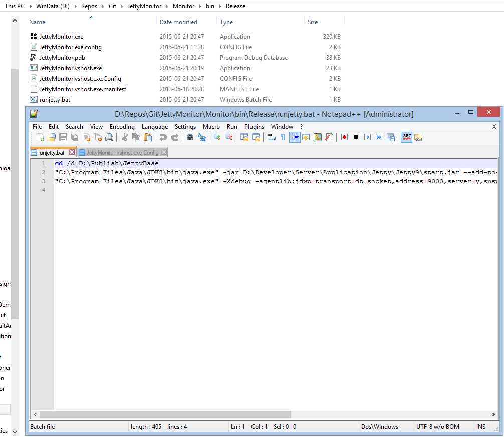
Task: Close the runjetty.bat tab
Action: (72, 152)
